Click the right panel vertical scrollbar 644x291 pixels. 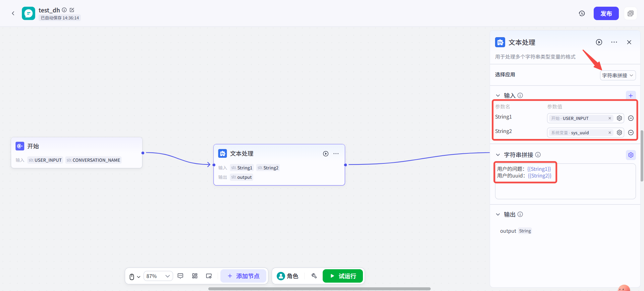(642, 156)
